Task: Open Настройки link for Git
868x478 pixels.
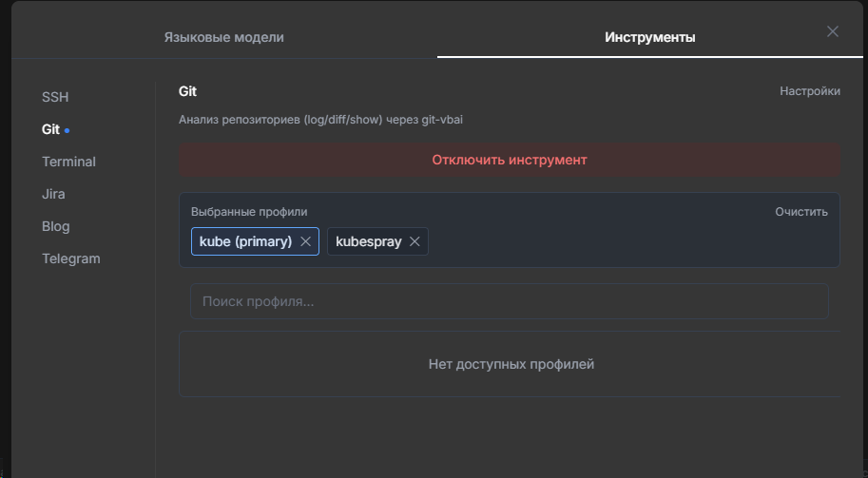Action: (810, 91)
